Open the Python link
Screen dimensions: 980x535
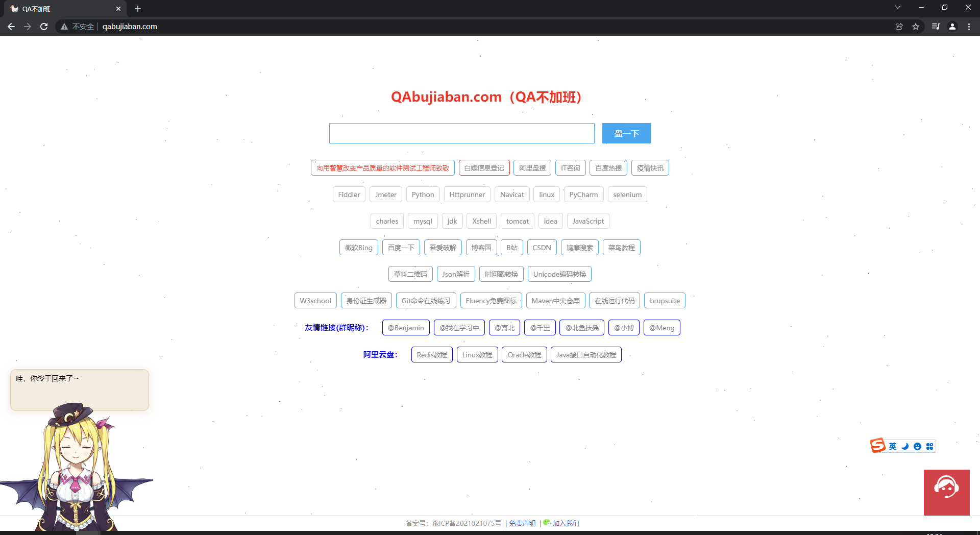tap(423, 194)
